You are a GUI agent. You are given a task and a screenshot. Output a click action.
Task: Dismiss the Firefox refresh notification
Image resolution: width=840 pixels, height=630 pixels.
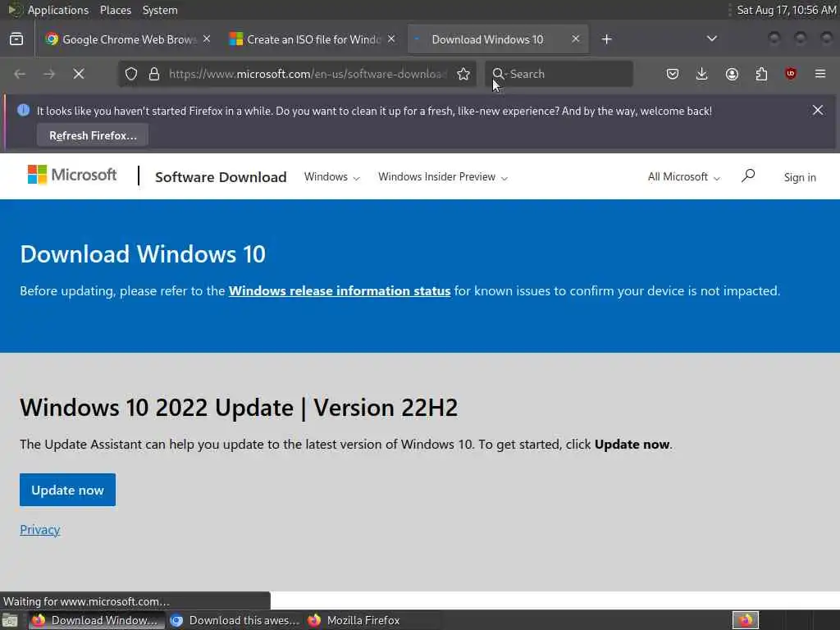(x=818, y=111)
